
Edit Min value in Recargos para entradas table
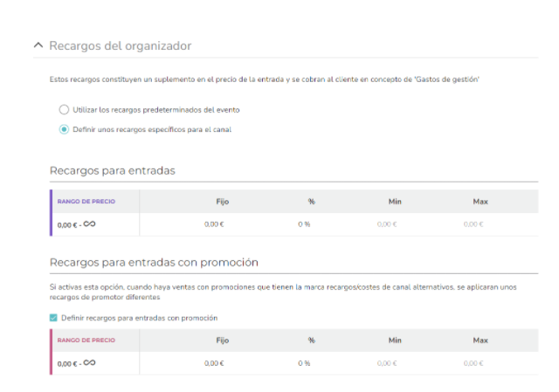point(387,224)
